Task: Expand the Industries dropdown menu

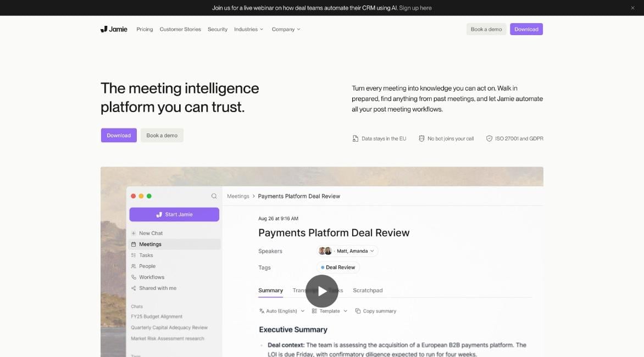Action: 248,29
